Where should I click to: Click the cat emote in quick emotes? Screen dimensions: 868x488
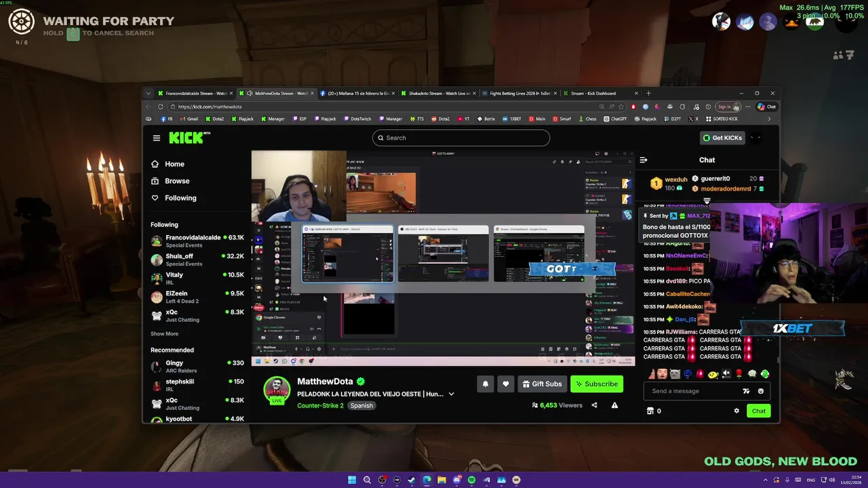[675, 373]
